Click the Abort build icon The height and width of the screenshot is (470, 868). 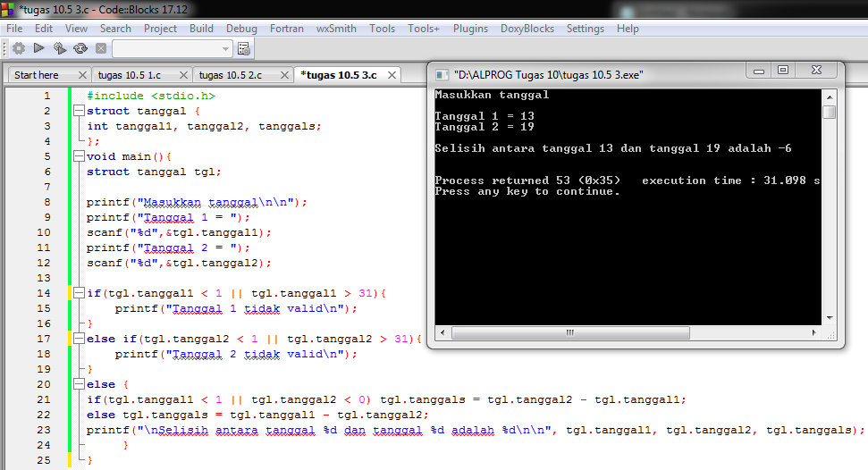tap(101, 48)
